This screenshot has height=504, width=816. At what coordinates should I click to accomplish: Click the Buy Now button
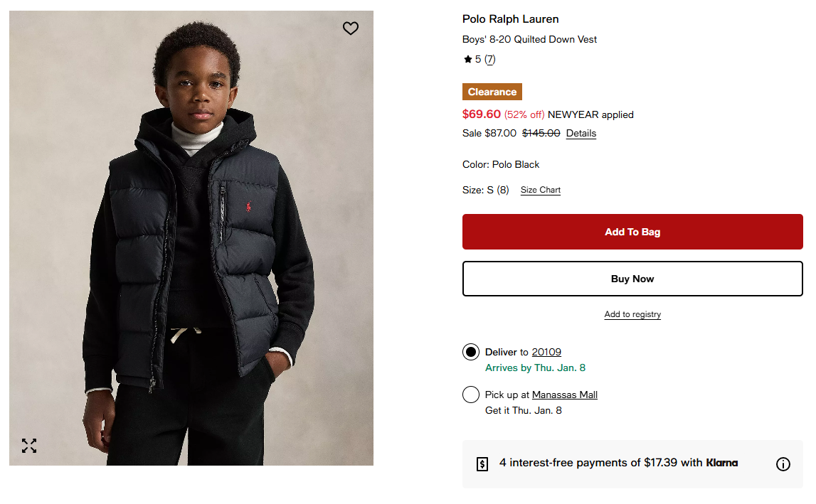click(632, 279)
